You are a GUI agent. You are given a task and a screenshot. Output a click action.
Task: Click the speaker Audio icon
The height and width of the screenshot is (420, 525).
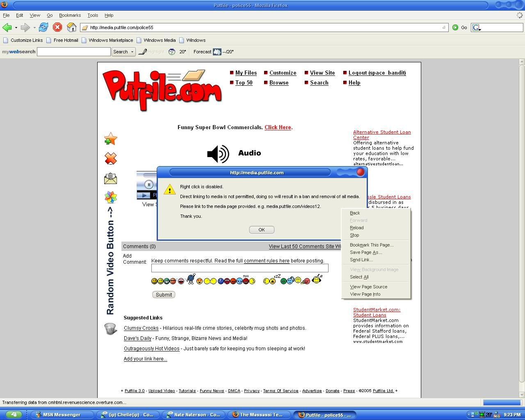[218, 154]
